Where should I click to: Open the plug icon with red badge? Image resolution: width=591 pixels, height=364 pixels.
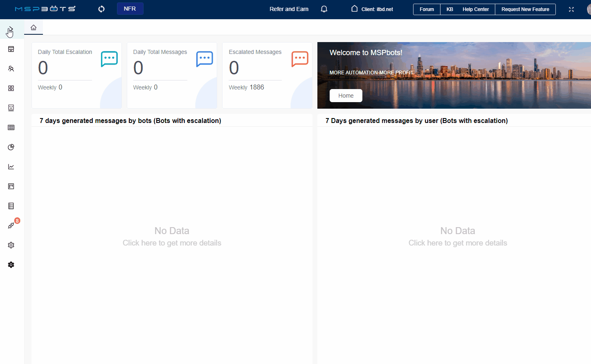11,226
